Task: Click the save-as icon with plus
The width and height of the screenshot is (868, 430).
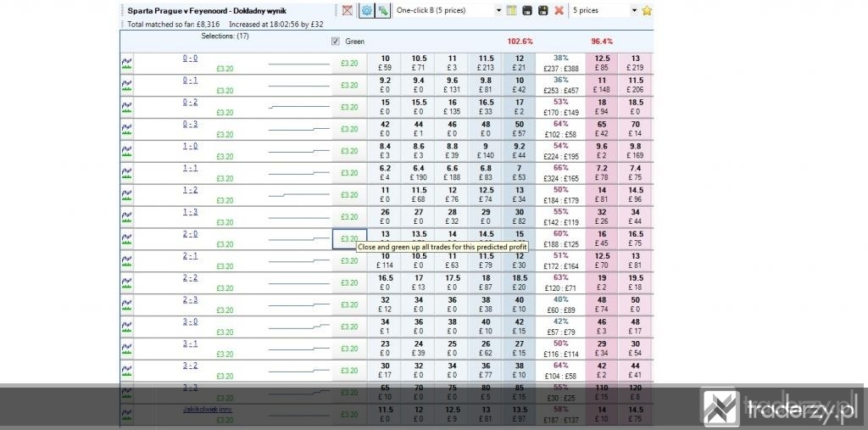Action: (x=543, y=10)
